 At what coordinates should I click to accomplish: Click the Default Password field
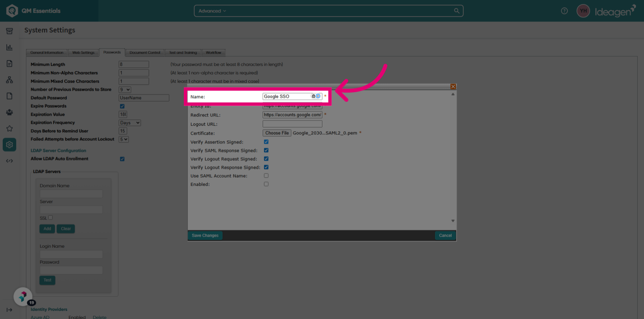click(x=144, y=98)
